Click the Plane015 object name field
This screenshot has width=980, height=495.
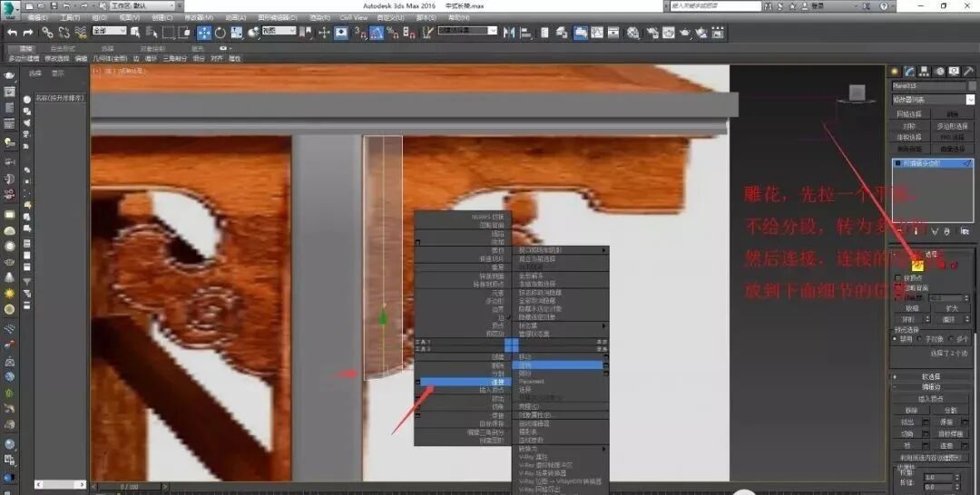928,85
